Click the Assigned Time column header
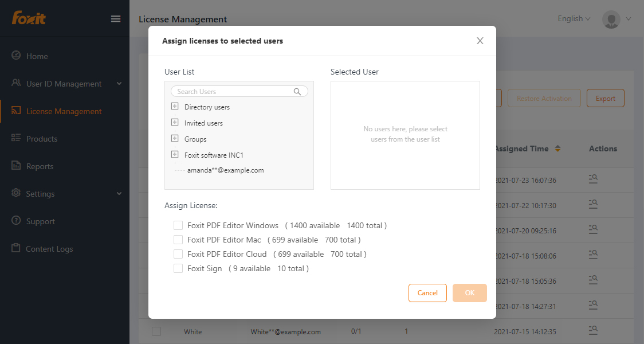This screenshot has width=644, height=344. click(x=522, y=148)
